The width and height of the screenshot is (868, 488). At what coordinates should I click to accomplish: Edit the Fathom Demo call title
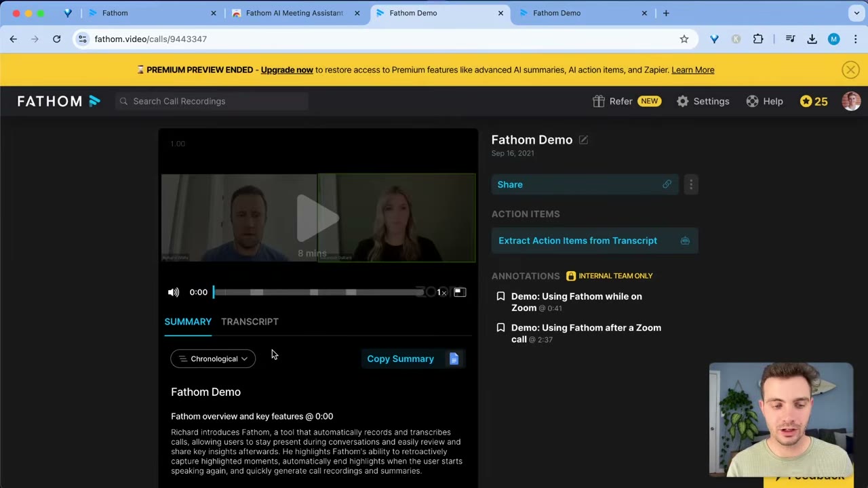[583, 140]
